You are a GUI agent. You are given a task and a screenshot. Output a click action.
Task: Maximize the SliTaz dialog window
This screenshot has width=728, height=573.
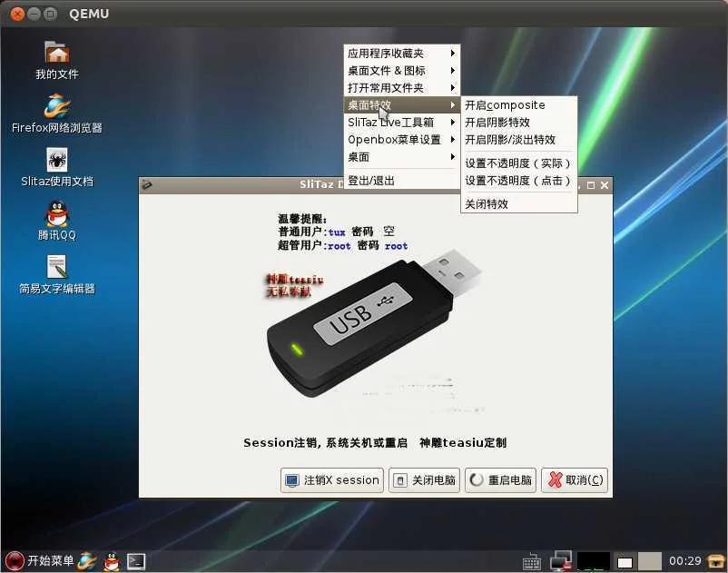[x=591, y=185]
